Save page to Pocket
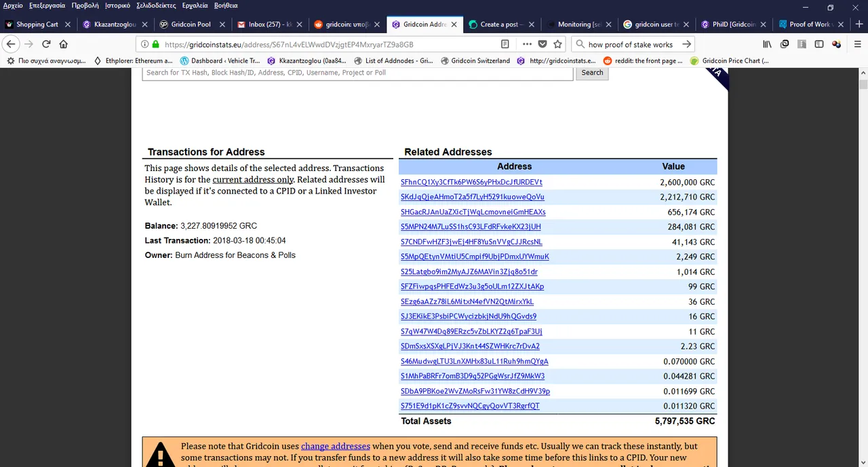The image size is (868, 467). pyautogui.click(x=542, y=44)
